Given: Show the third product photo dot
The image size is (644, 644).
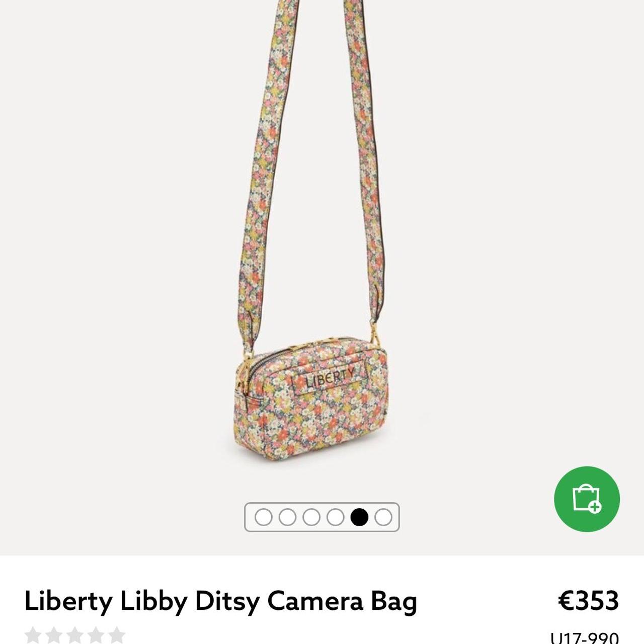Looking at the screenshot, I should [x=311, y=517].
